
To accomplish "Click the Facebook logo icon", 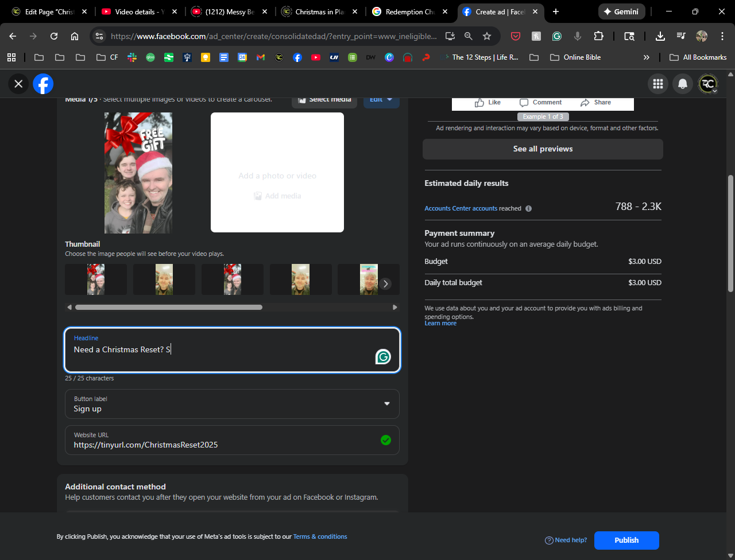I will point(43,84).
